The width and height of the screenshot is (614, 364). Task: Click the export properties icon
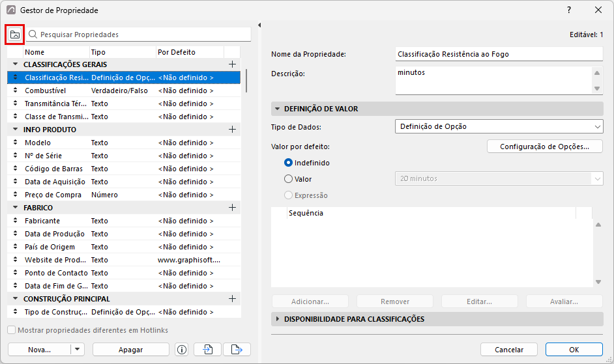237,350
